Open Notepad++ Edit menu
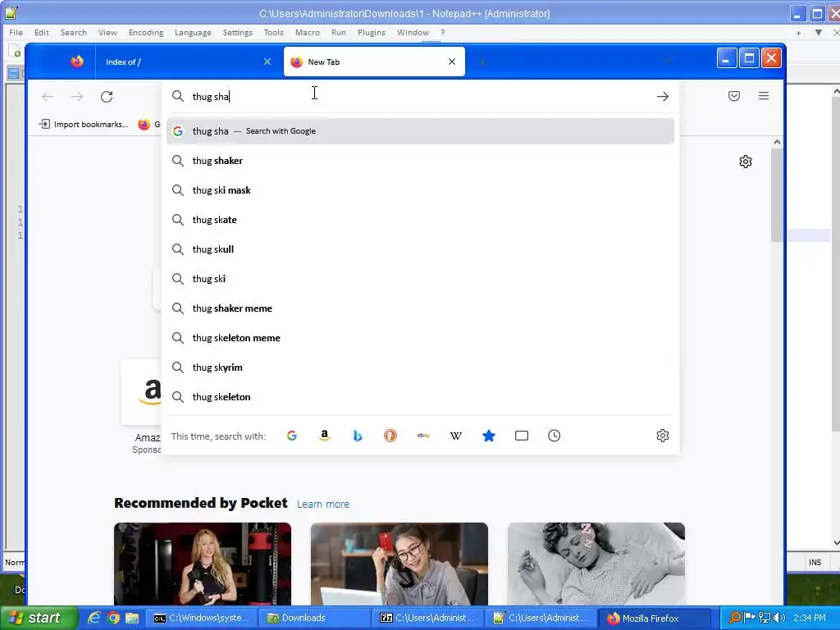Viewport: 840px width, 630px height. 42,32
